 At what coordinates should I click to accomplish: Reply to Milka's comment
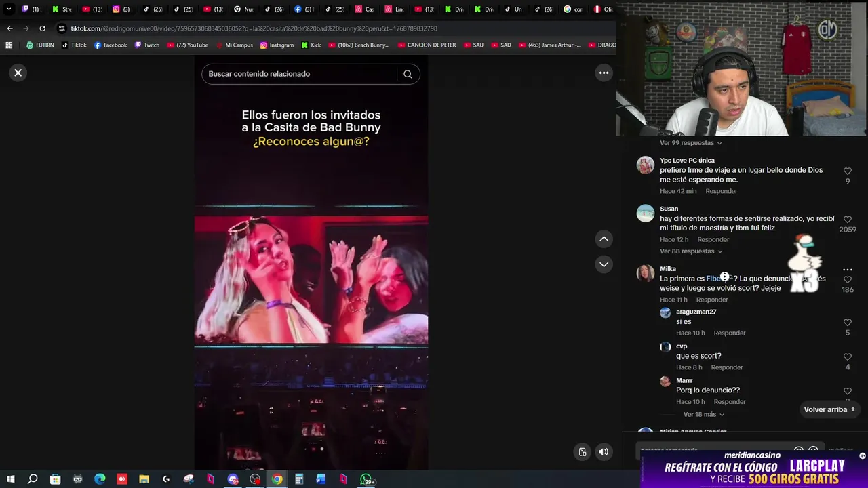711,300
